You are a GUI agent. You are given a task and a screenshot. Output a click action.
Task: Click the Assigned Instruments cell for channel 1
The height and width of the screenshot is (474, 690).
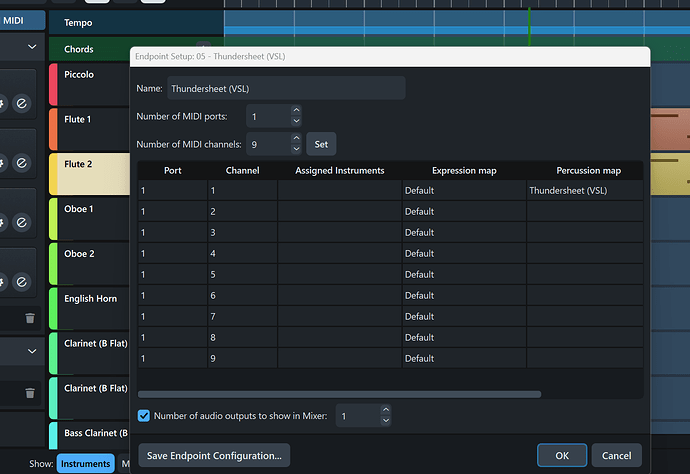tap(340, 190)
